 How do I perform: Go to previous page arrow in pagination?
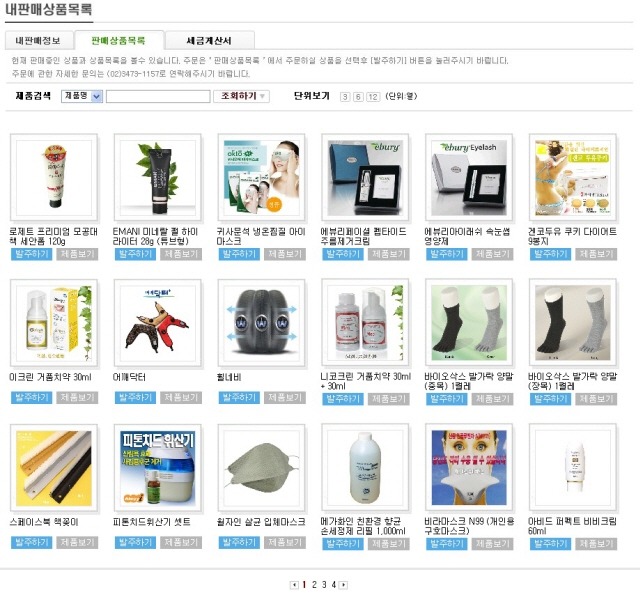click(x=294, y=585)
